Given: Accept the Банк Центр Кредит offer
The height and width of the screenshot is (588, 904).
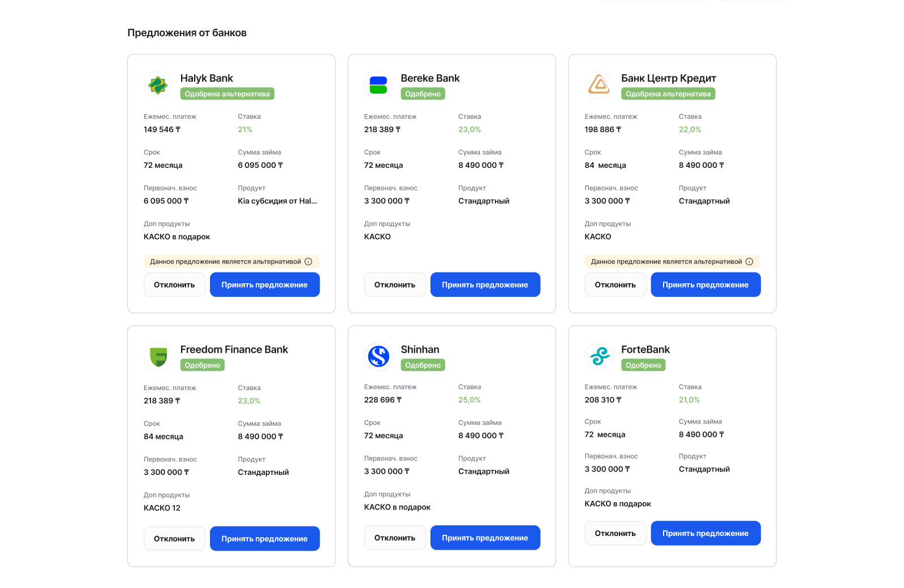Looking at the screenshot, I should 705,285.
